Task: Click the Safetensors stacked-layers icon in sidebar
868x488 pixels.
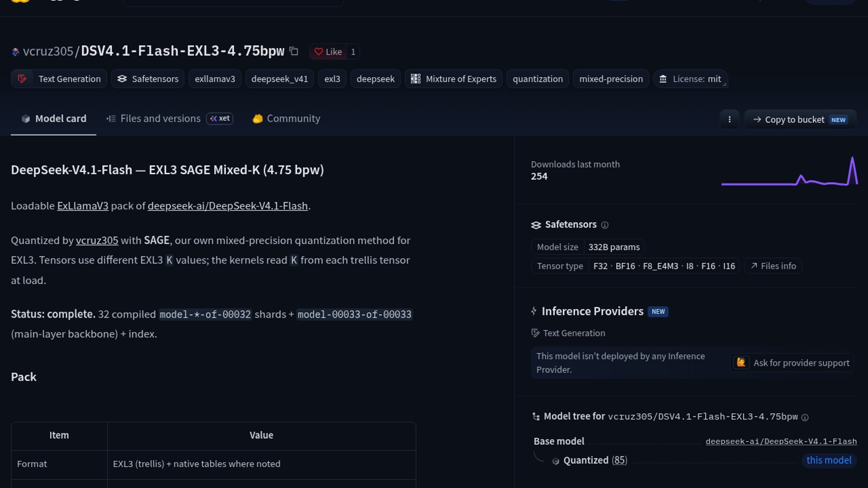Action: point(536,225)
